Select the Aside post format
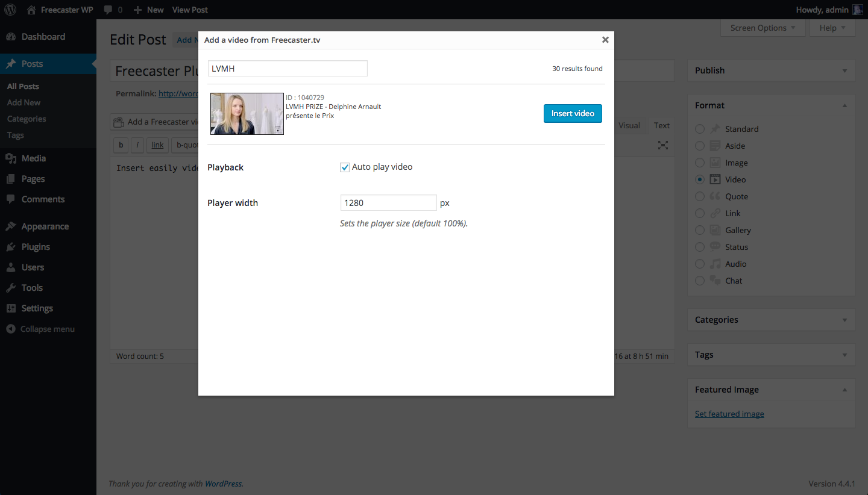The height and width of the screenshot is (495, 868). pos(700,146)
